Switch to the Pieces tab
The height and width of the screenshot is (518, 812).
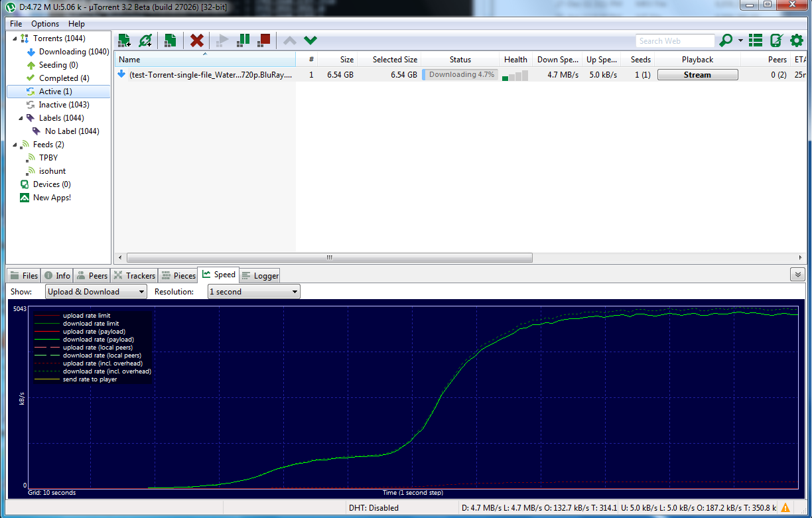tap(178, 275)
